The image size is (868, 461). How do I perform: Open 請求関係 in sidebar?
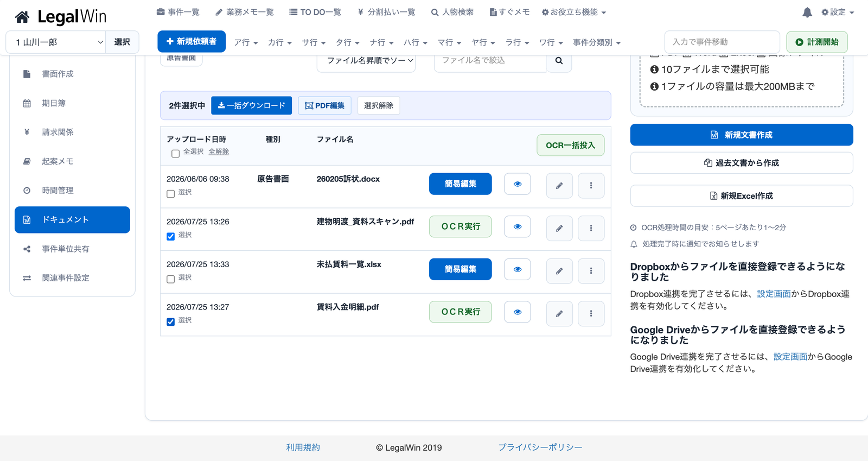point(72,132)
